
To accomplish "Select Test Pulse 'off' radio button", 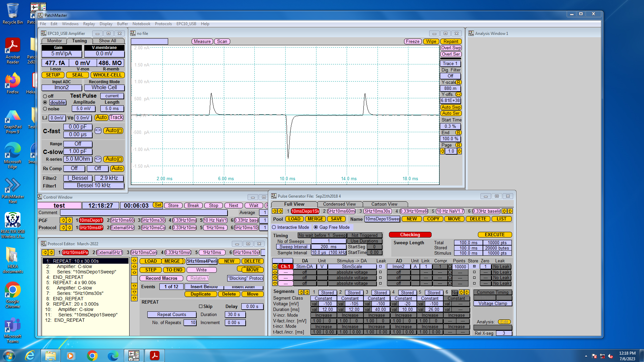I will point(45,96).
